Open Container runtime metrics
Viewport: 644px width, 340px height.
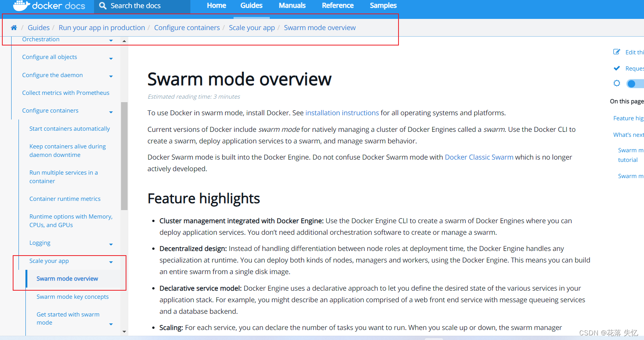coord(65,199)
